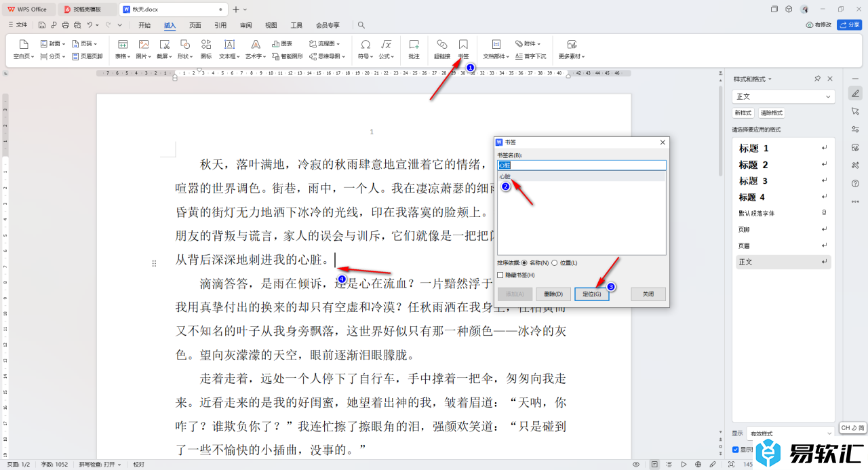The width and height of the screenshot is (868, 470).
Task: Select the 心脏 bookmark list entry
Action: (x=582, y=176)
